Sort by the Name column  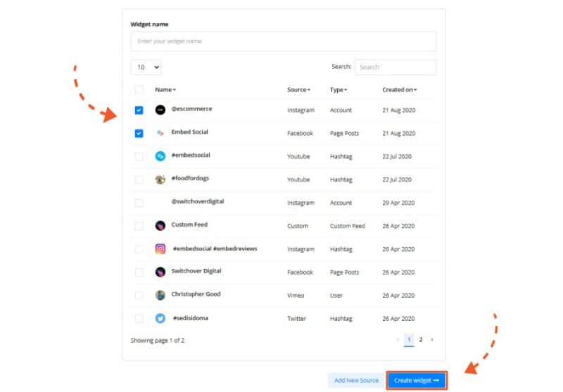[x=165, y=90]
